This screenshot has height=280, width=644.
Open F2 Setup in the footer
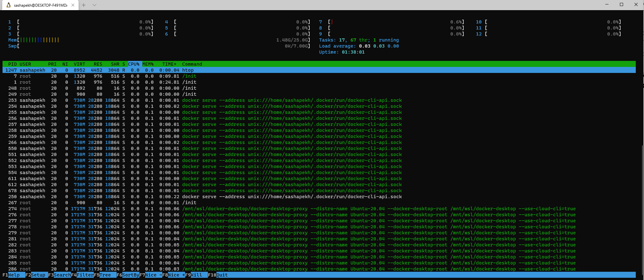(x=37, y=275)
